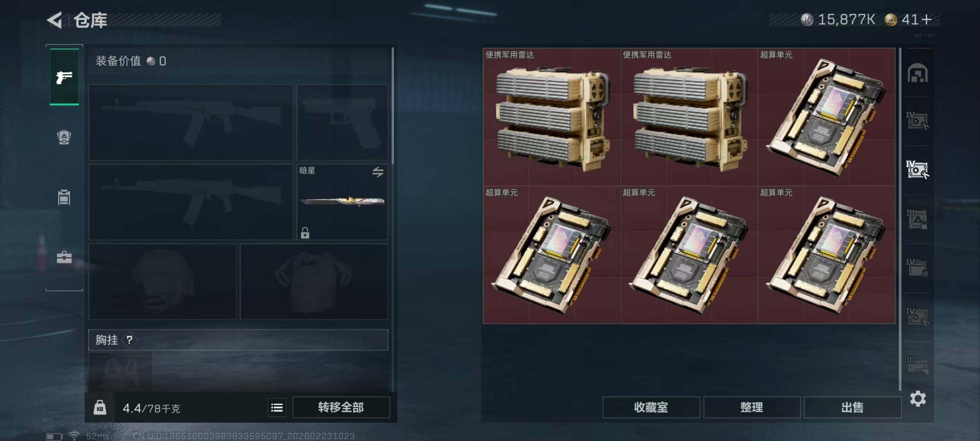Toggle the list view icon beside 转移全部
The image size is (980, 441).
[x=276, y=407]
